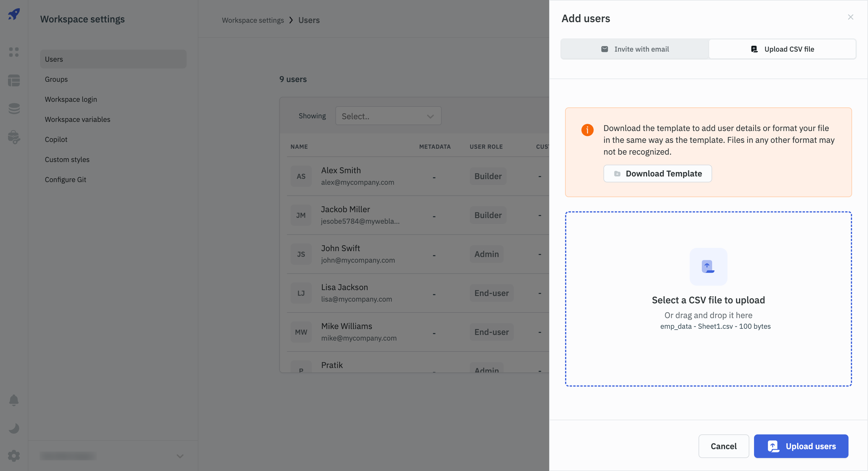Toggle dark mode moon icon

[14, 428]
